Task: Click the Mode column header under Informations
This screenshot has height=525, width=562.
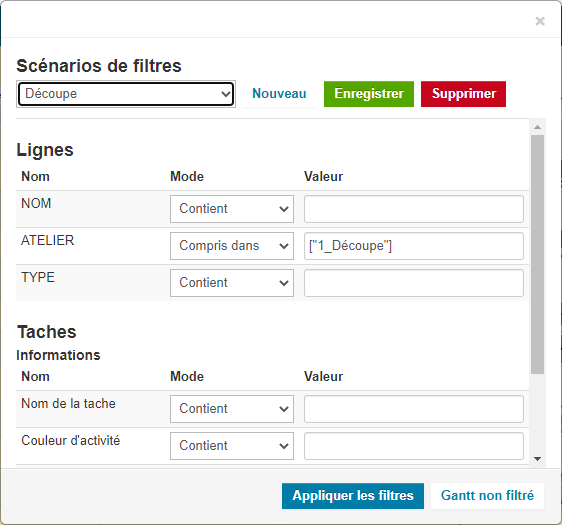Action: click(187, 376)
